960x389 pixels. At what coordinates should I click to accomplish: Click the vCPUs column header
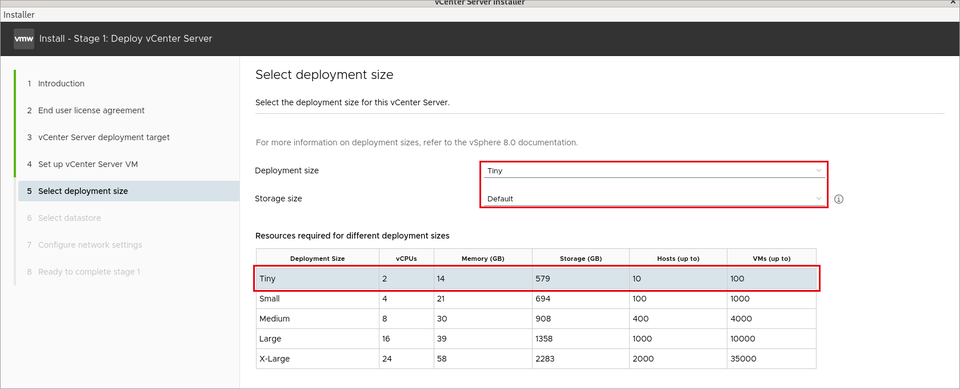point(407,259)
